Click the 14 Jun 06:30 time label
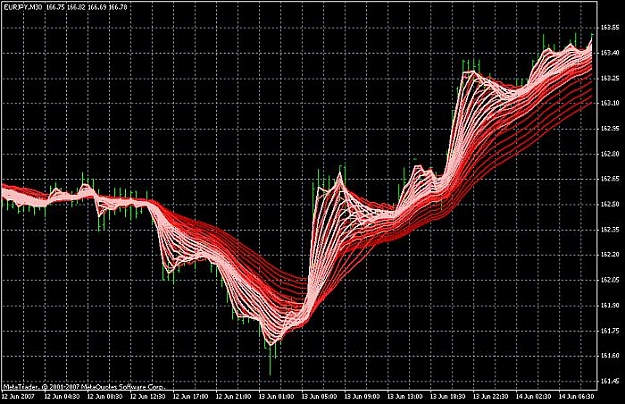This screenshot has width=625, height=404. (578, 397)
